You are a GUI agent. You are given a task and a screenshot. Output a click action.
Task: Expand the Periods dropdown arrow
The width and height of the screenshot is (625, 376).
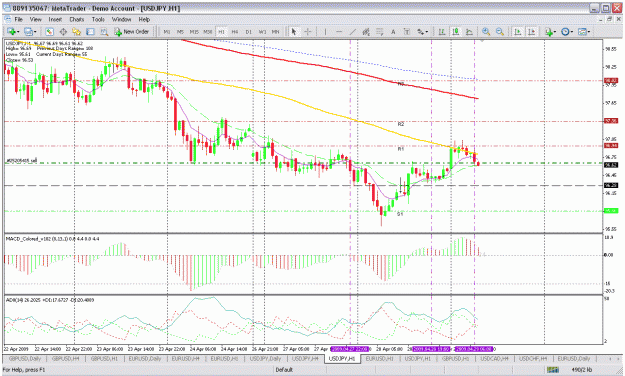tap(572, 32)
